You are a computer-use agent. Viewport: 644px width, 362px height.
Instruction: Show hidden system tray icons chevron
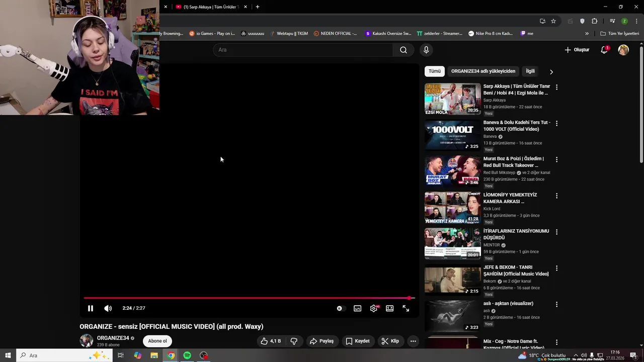[x=576, y=355]
